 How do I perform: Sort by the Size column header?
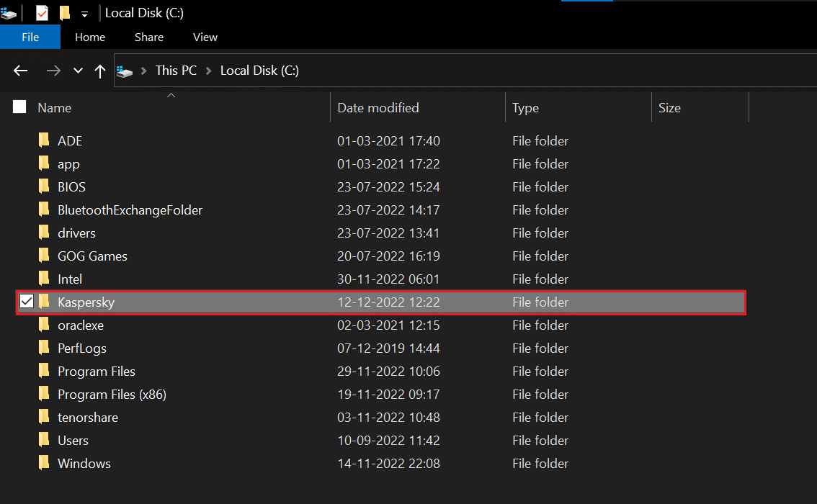coord(669,108)
